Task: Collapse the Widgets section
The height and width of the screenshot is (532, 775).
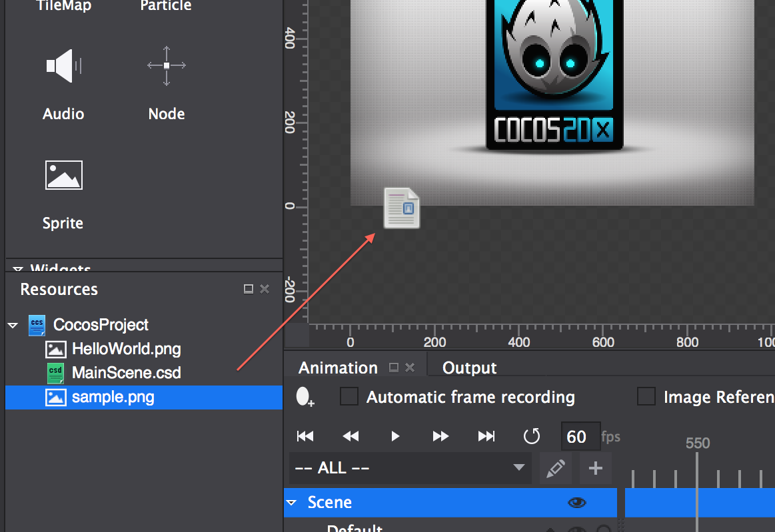Action: 18,269
